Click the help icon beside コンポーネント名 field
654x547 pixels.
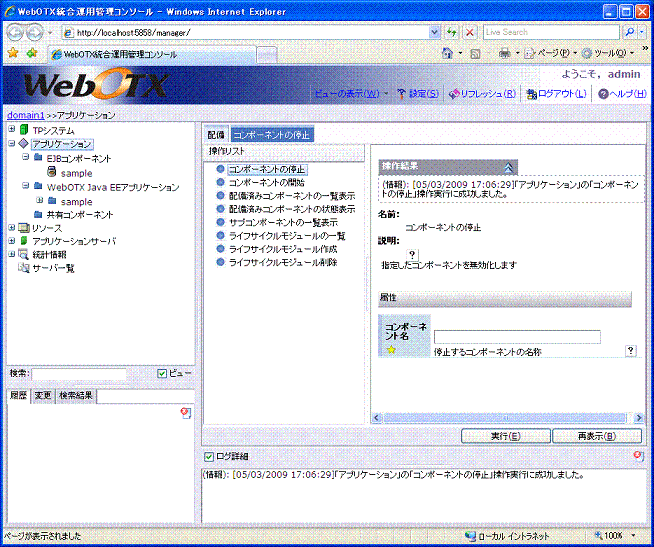[630, 351]
